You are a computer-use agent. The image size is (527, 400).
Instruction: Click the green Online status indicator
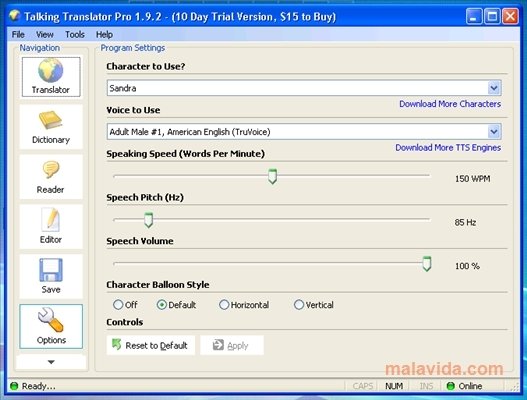click(x=450, y=386)
